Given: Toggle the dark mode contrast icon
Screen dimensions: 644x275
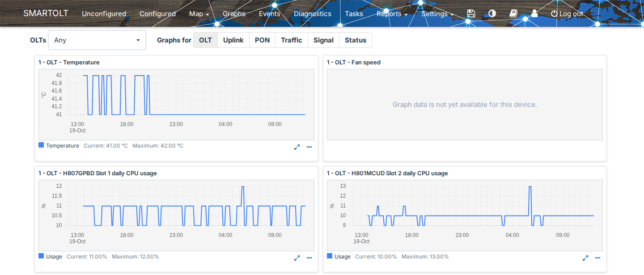Looking at the screenshot, I should 492,13.
